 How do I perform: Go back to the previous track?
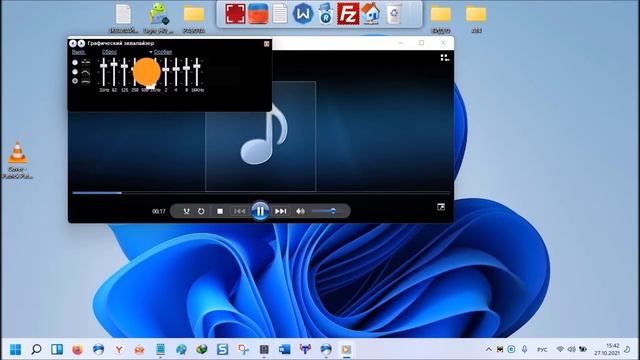coord(239,211)
